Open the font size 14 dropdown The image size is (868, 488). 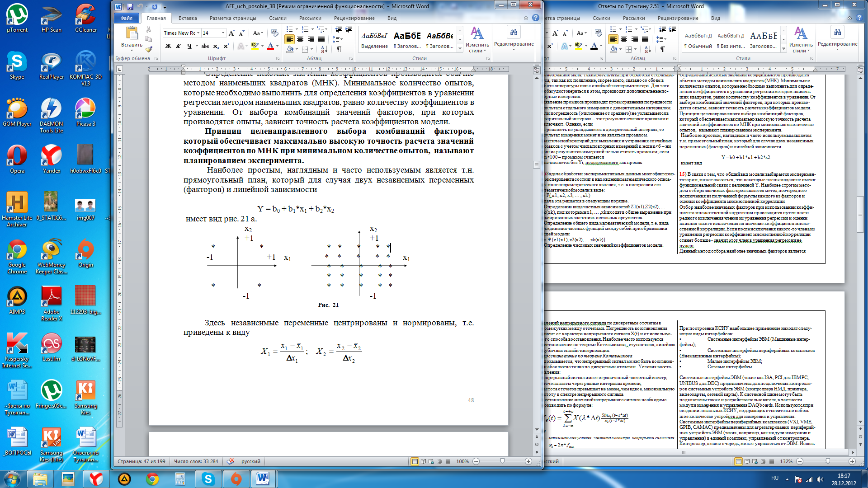pos(223,33)
